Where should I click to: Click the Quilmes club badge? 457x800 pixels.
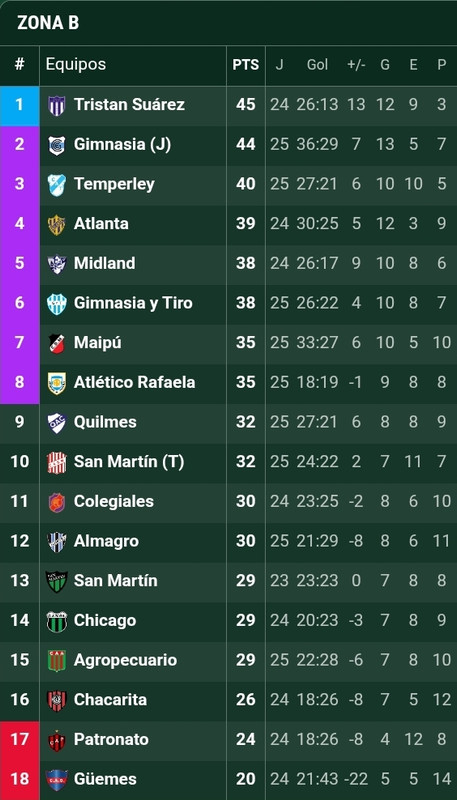click(x=57, y=423)
